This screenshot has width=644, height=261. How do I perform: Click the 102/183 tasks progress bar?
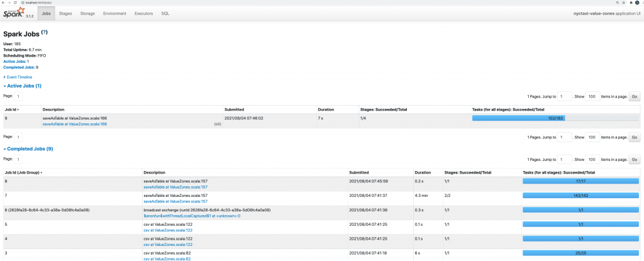click(555, 118)
